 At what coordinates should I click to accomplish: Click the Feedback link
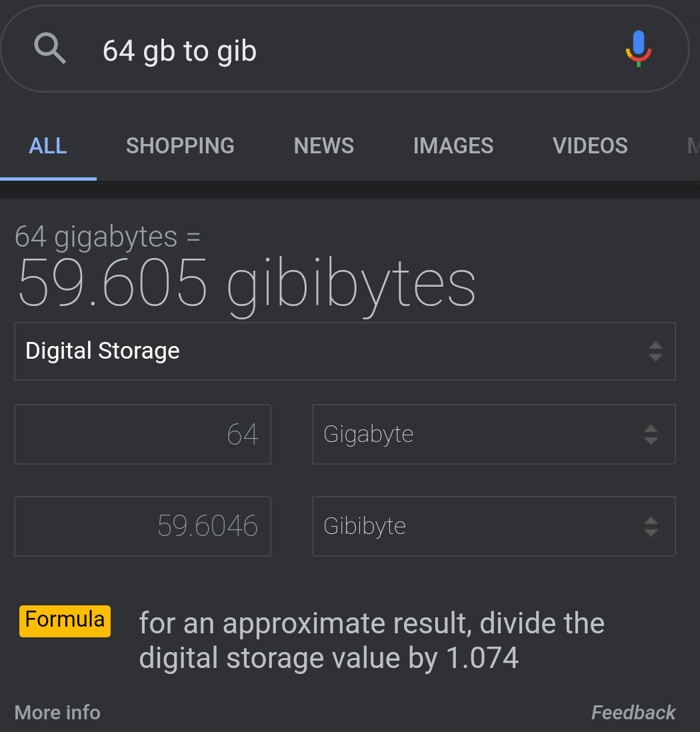point(633,713)
